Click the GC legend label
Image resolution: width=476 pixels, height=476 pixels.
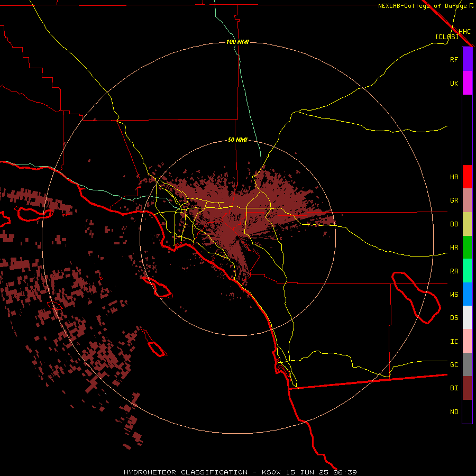coord(454,365)
